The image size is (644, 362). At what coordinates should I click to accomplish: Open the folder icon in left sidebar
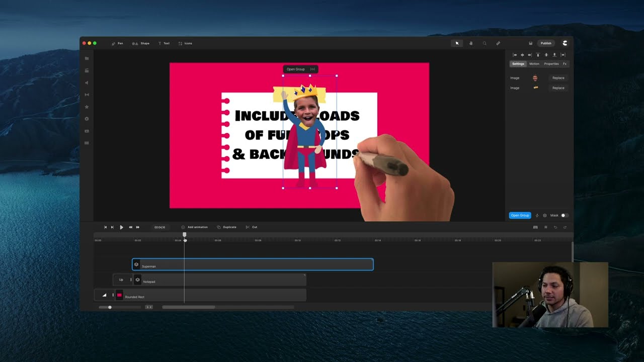point(87,58)
